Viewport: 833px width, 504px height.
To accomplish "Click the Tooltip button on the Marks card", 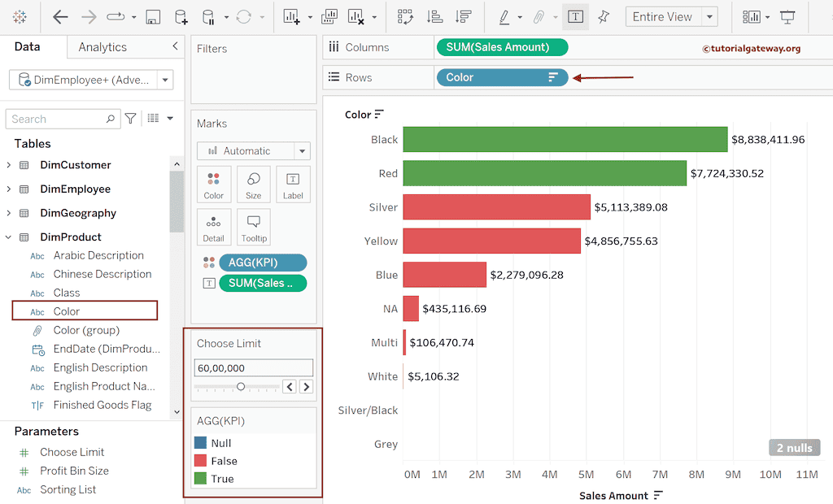I will click(253, 227).
